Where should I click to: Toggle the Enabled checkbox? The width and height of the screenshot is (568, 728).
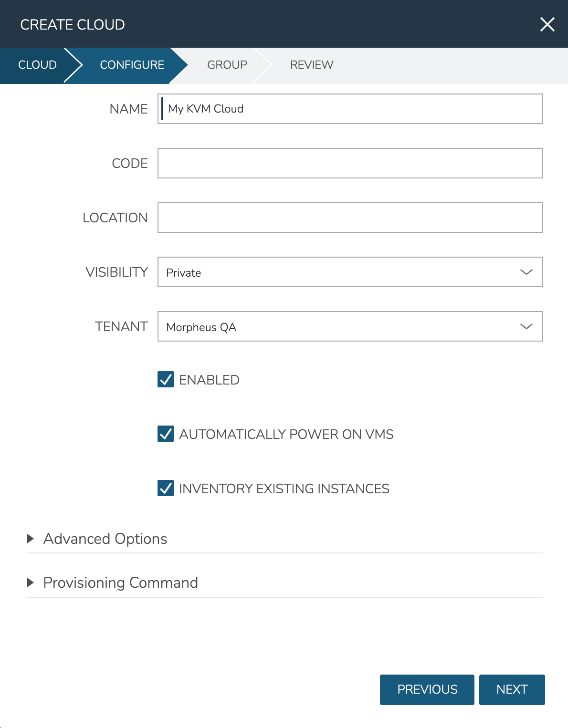(166, 380)
